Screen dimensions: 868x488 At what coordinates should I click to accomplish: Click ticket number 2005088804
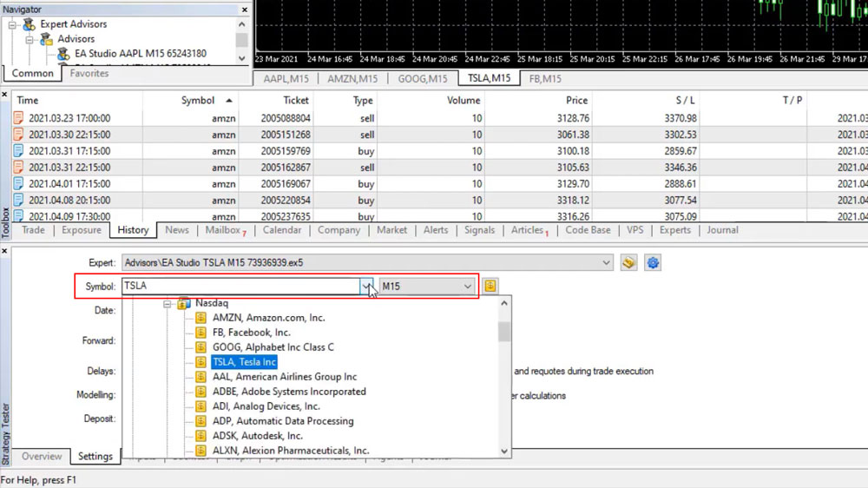click(x=286, y=118)
